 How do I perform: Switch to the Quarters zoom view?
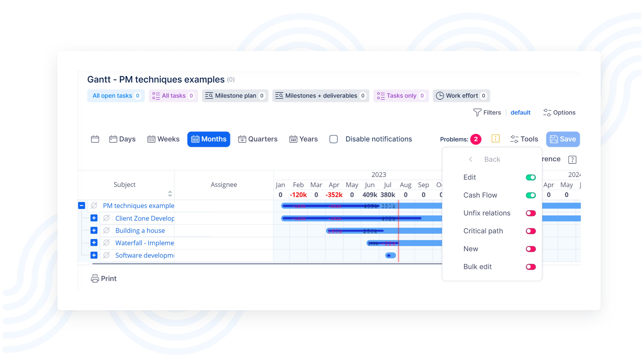pos(258,139)
